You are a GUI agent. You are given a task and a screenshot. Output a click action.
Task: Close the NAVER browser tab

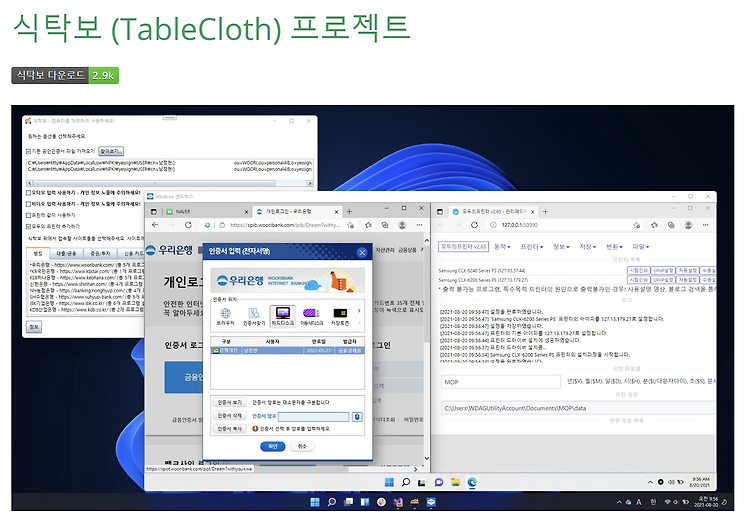[246, 211]
